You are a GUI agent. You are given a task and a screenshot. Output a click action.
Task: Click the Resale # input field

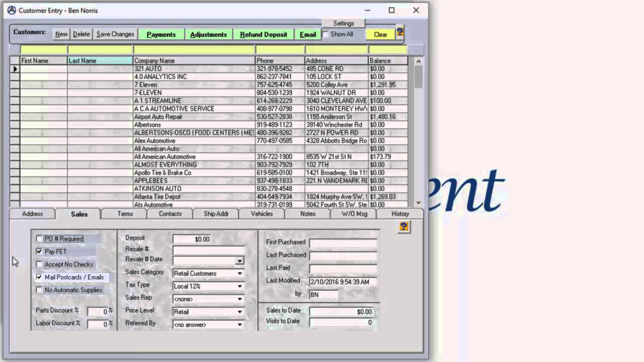coord(208,250)
